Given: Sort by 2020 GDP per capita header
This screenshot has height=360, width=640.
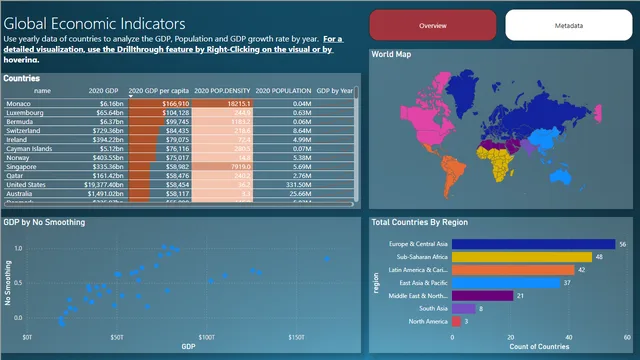Looking at the screenshot, I should 158,91.
